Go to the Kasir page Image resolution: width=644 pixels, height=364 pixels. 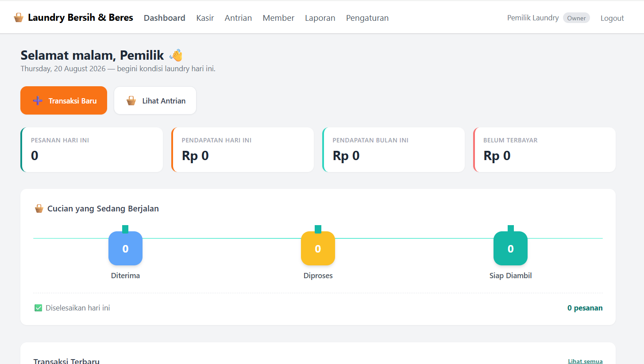point(205,18)
